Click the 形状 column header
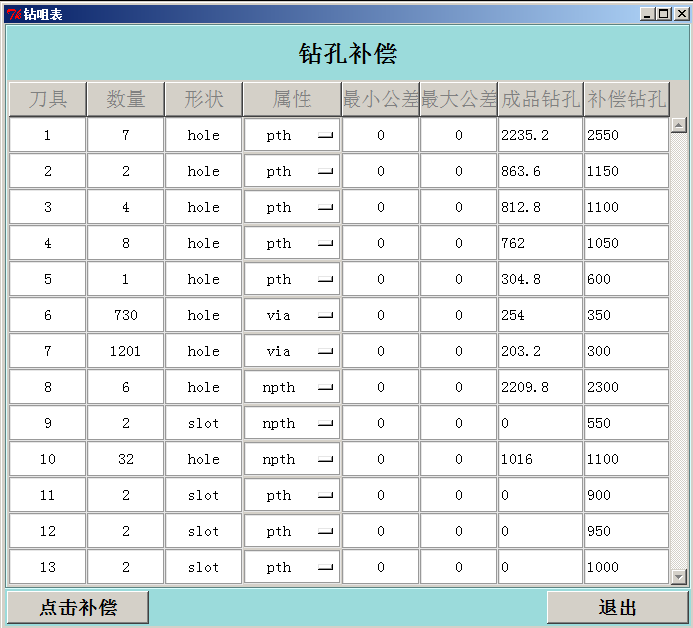The width and height of the screenshot is (693, 628). pyautogui.click(x=204, y=99)
